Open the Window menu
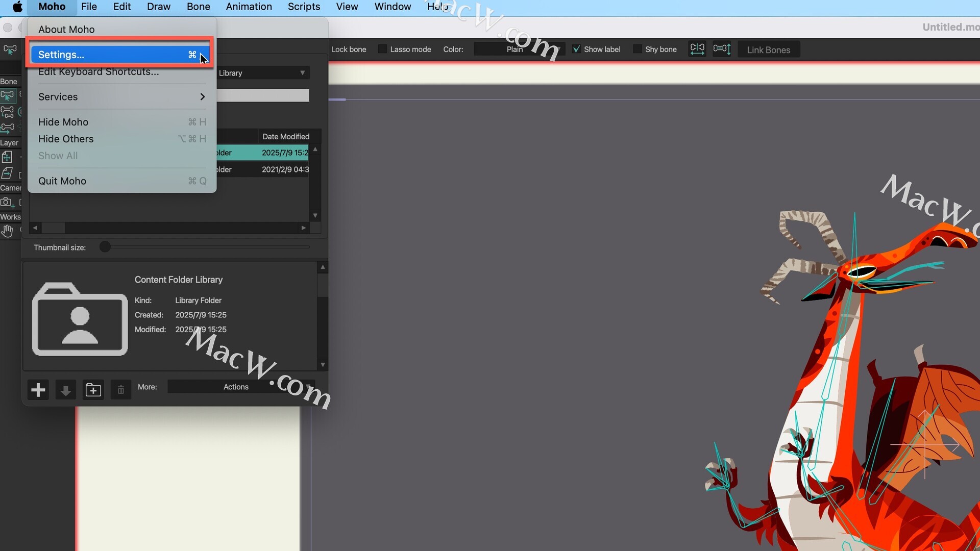980x551 pixels. coord(393,7)
